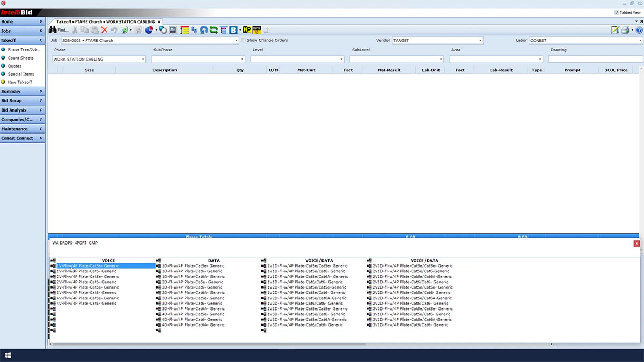This screenshot has height=362, width=644.
Task: Click the printer icon
Action: (625, 31)
